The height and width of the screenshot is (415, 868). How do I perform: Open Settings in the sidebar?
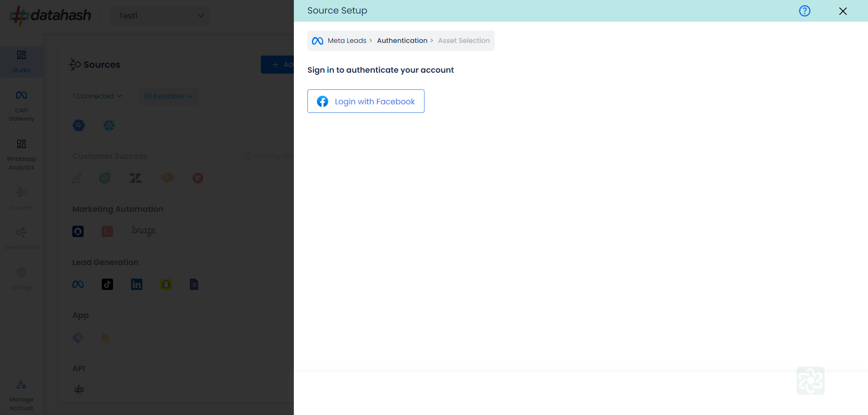[21, 279]
